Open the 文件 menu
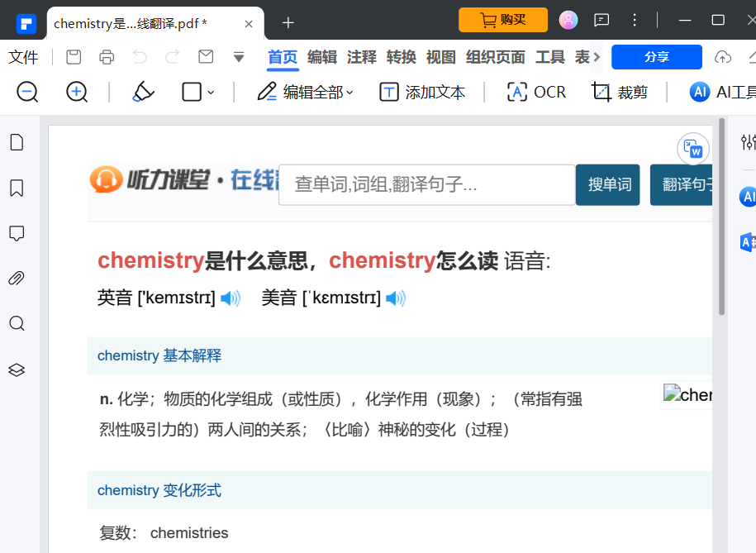Image resolution: width=756 pixels, height=553 pixels. click(24, 58)
